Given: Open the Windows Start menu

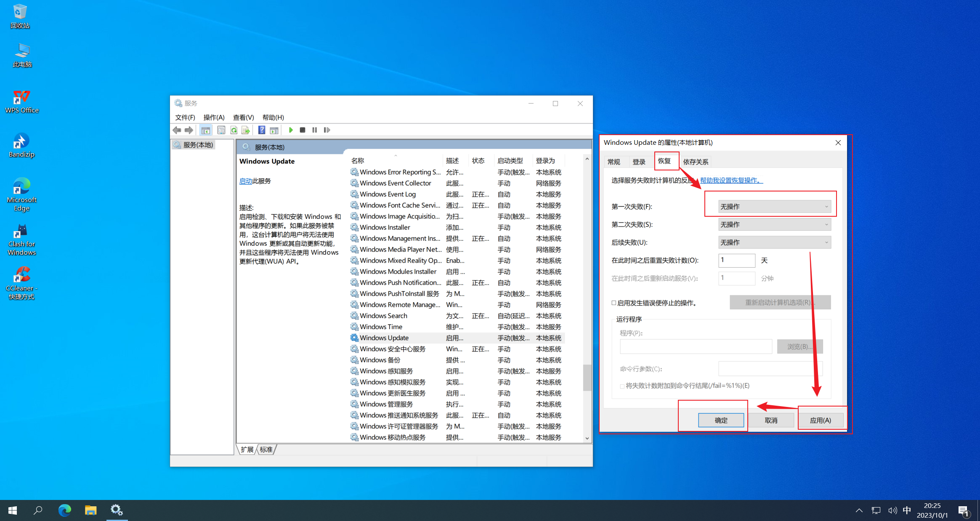Looking at the screenshot, I should click(13, 510).
